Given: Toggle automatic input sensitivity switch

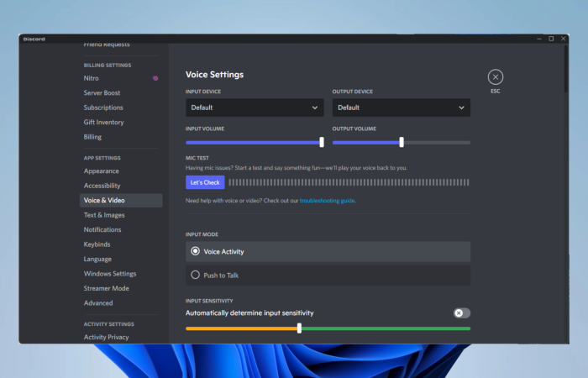Looking at the screenshot, I should [x=462, y=313].
